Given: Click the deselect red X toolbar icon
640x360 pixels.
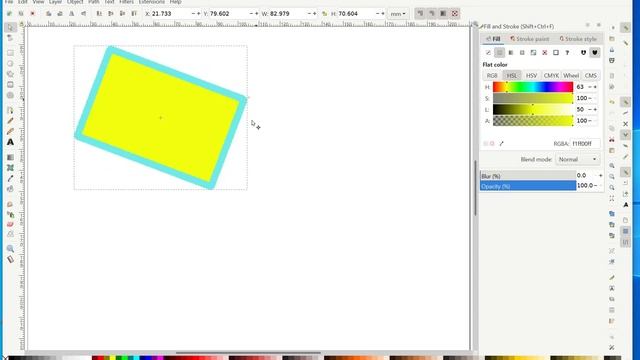Looking at the screenshot, I should click(x=32, y=13).
